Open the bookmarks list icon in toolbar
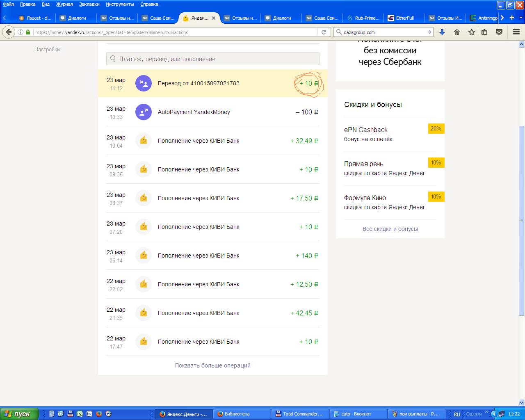The height and width of the screenshot is (420, 525). pos(484,32)
